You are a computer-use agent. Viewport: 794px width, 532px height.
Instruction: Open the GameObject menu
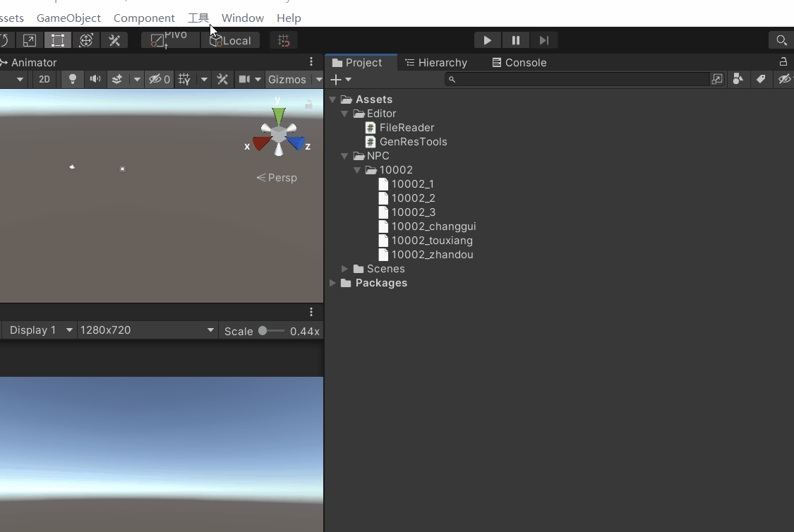point(69,18)
